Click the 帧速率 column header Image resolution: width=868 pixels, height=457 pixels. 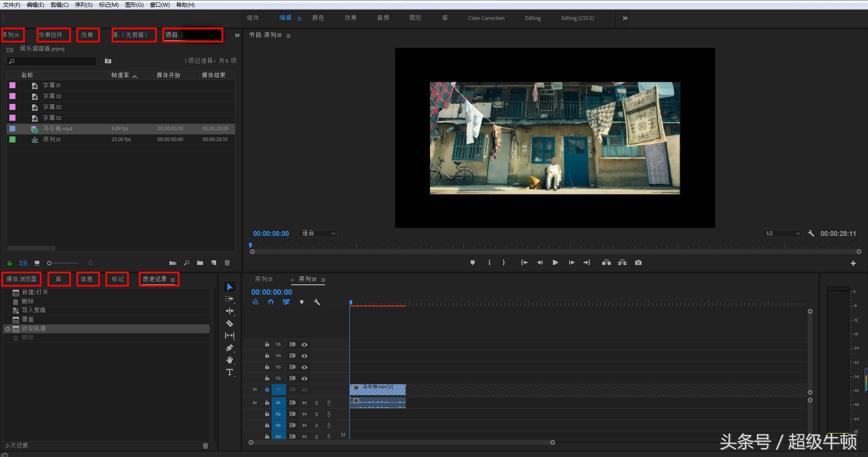(121, 75)
